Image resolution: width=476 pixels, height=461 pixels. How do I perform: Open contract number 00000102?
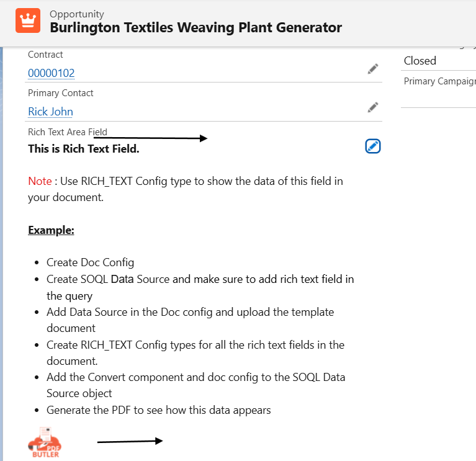(x=51, y=73)
